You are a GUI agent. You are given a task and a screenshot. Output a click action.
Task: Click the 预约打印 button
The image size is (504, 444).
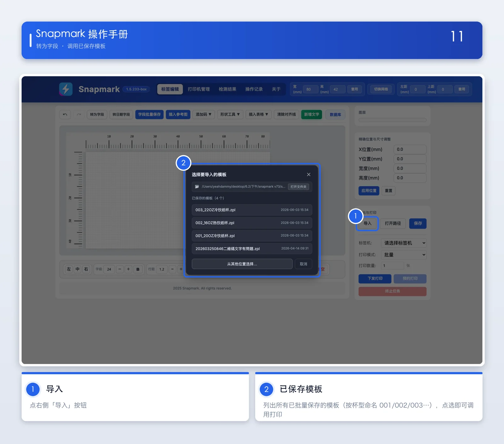click(x=410, y=278)
